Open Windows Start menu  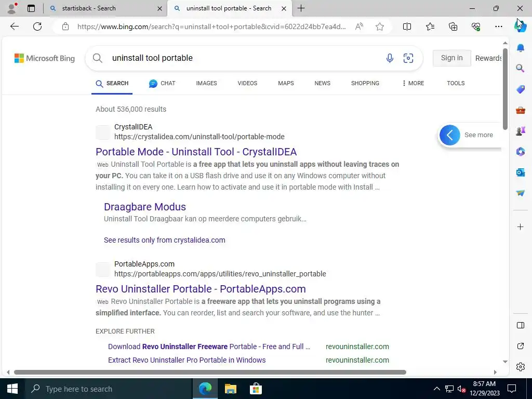[12, 389]
